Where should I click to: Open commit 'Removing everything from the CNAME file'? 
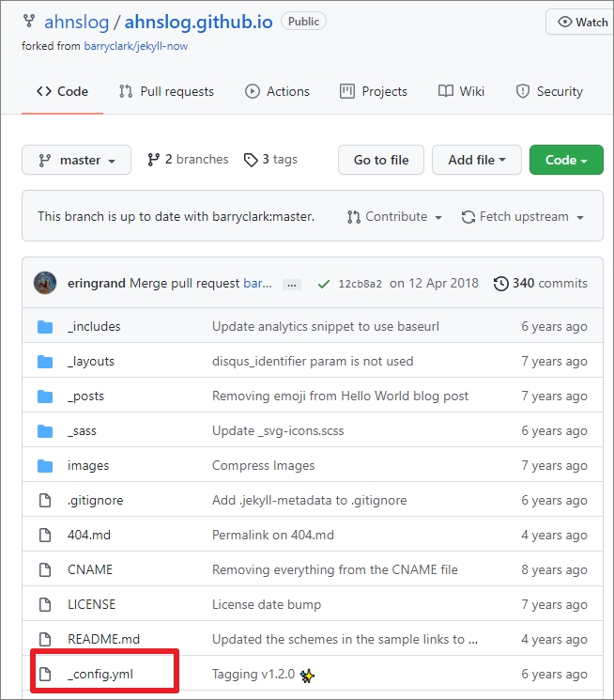(x=335, y=570)
